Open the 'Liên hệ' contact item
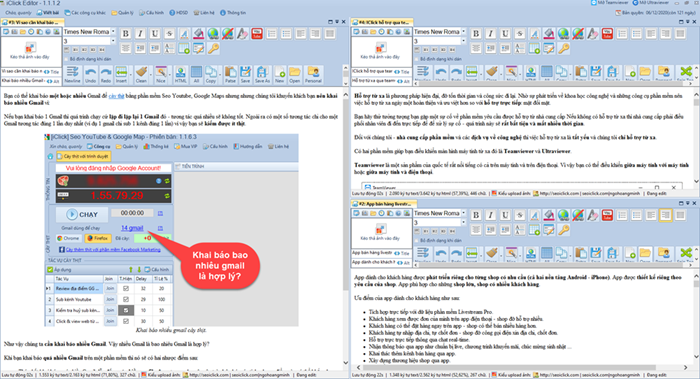Viewport: 700px width, 379px height. coord(204,12)
